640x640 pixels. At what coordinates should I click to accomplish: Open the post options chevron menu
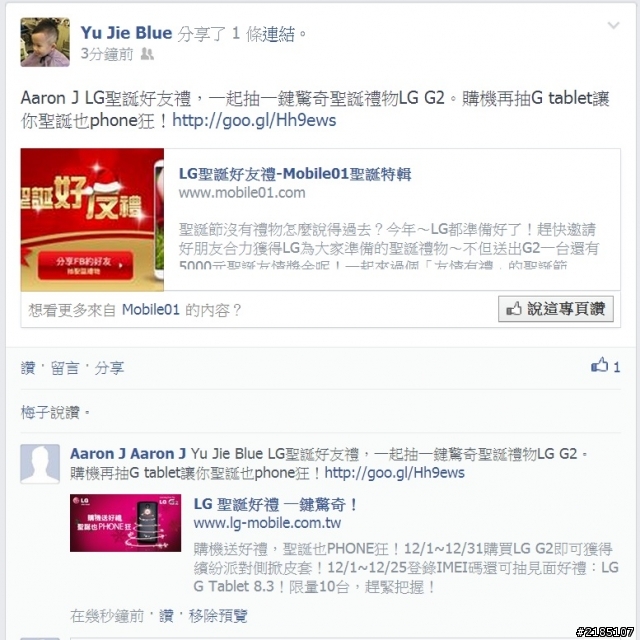click(613, 26)
